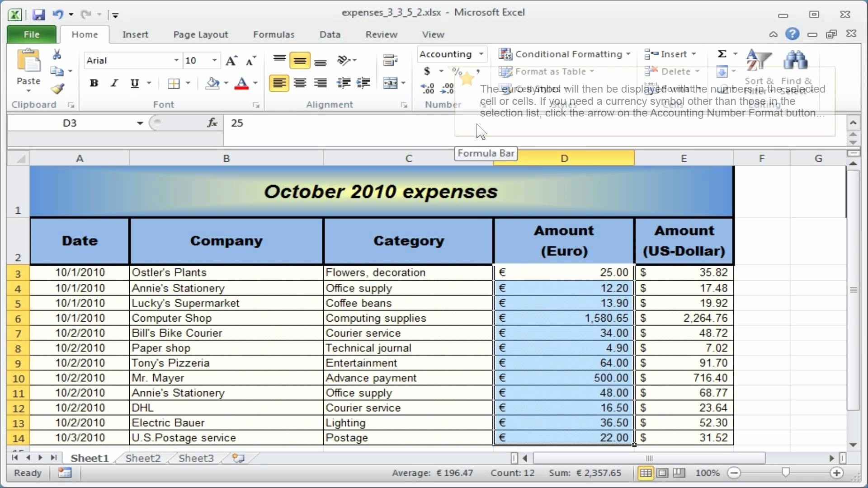Select Sheet2 tab at bottom
This screenshot has width=868, height=488.
[143, 458]
